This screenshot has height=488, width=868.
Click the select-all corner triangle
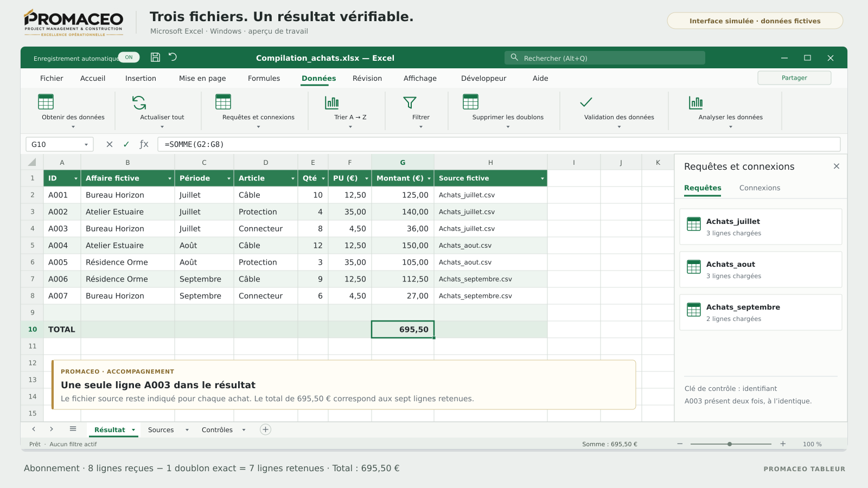[x=32, y=162]
